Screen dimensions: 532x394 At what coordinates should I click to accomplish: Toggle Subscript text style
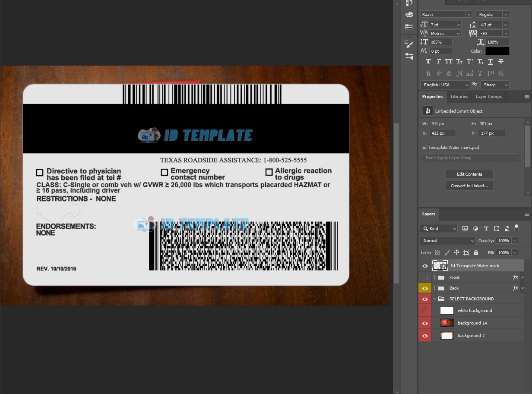click(x=481, y=62)
